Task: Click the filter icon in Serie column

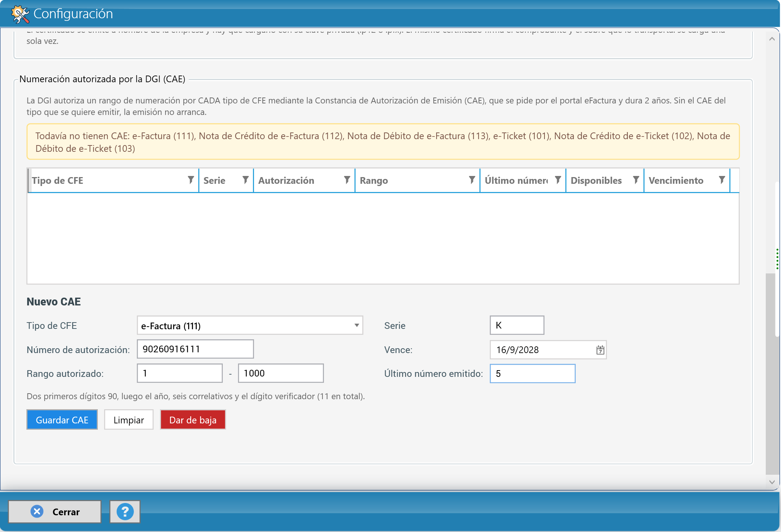Action: (245, 180)
